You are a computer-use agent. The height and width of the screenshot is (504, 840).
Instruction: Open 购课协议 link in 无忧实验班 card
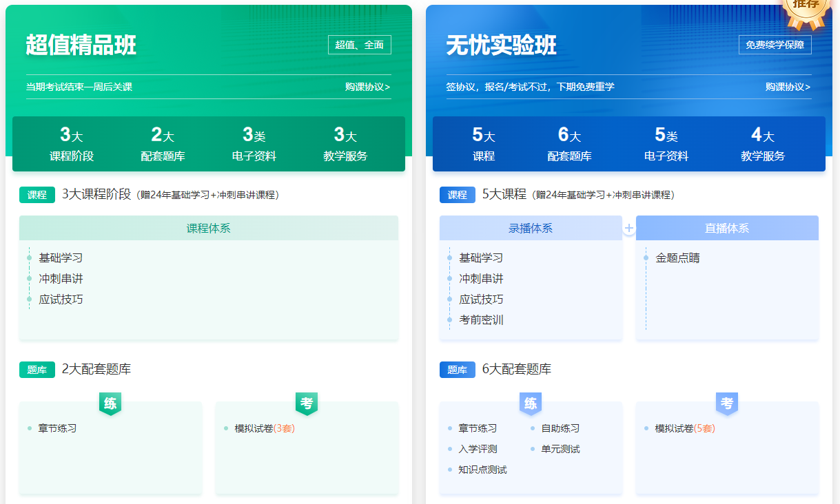tap(788, 87)
